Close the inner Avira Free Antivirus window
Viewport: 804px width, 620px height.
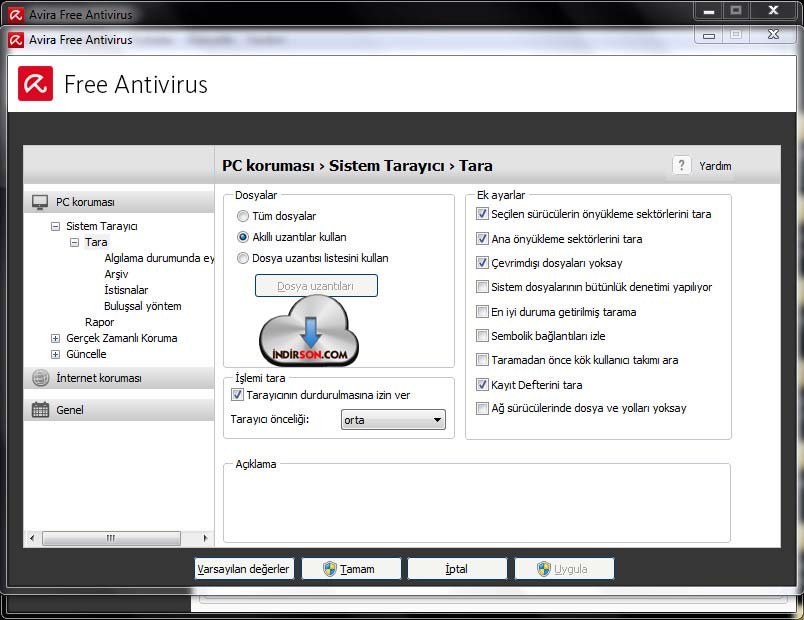773,35
